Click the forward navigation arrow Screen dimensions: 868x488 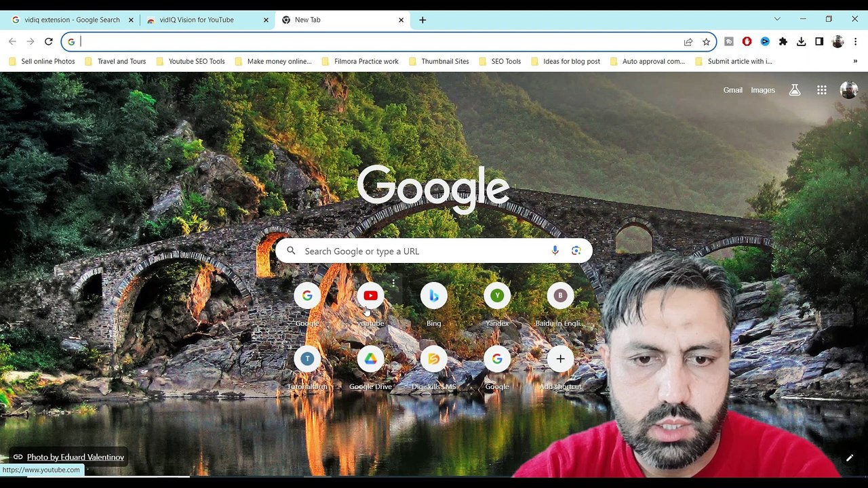pos(31,41)
